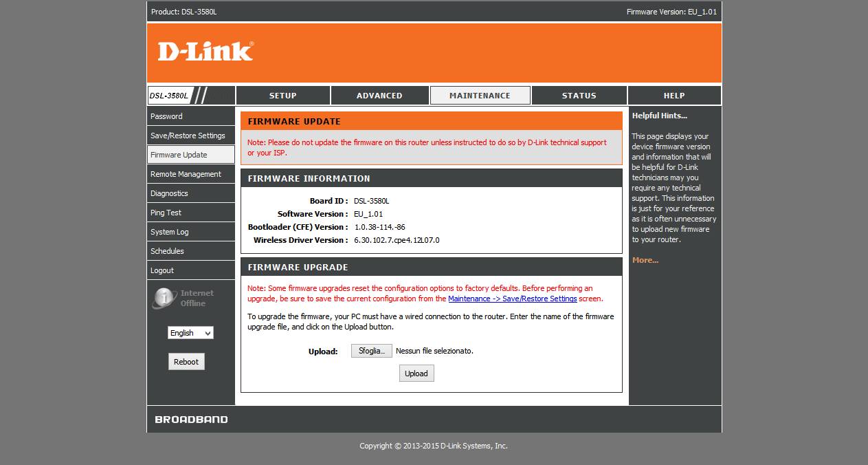Open Remote Management page
The image size is (868, 465).
click(x=191, y=174)
